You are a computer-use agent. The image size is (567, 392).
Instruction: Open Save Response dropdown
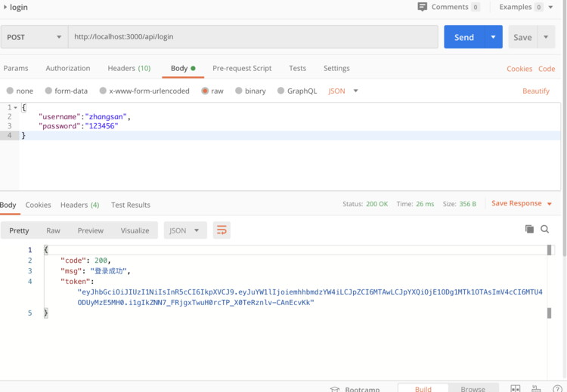tap(550, 204)
